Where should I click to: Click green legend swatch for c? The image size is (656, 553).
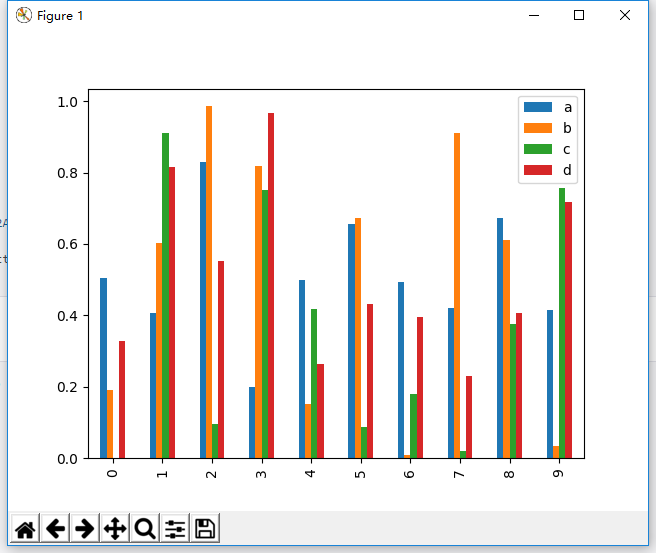[x=538, y=149]
